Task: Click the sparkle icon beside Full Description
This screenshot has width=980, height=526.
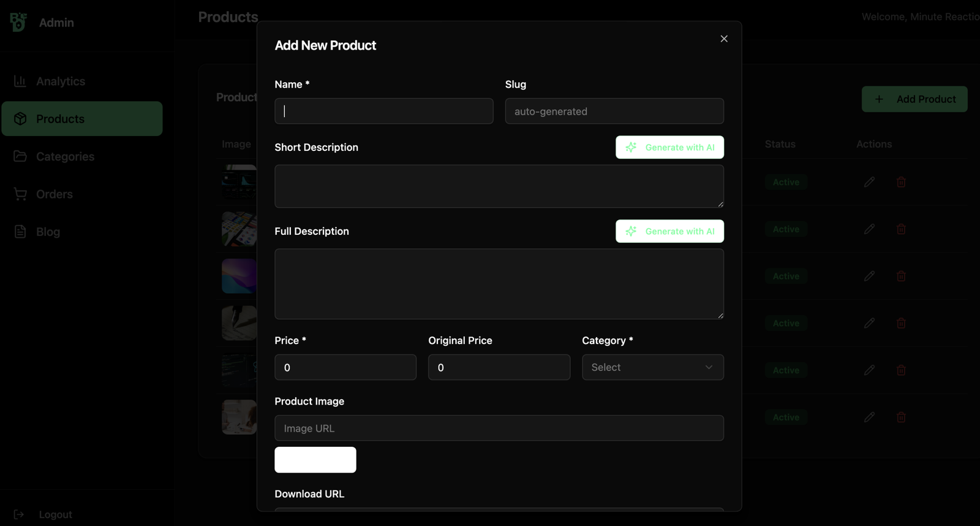Action: tap(631, 231)
